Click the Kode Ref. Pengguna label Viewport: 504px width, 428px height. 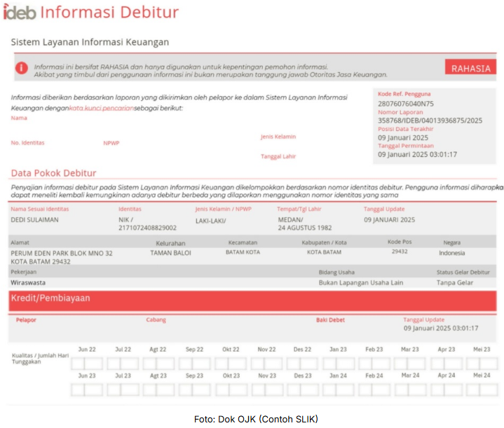click(404, 94)
